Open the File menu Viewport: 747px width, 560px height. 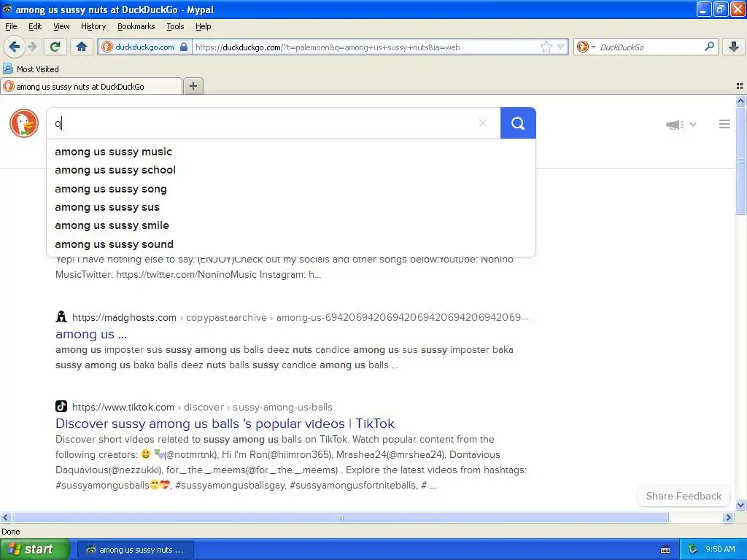(x=11, y=26)
